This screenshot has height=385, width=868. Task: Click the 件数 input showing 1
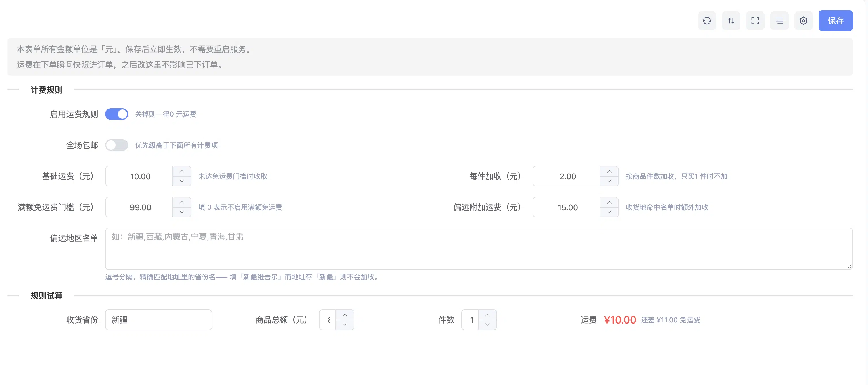coord(471,320)
